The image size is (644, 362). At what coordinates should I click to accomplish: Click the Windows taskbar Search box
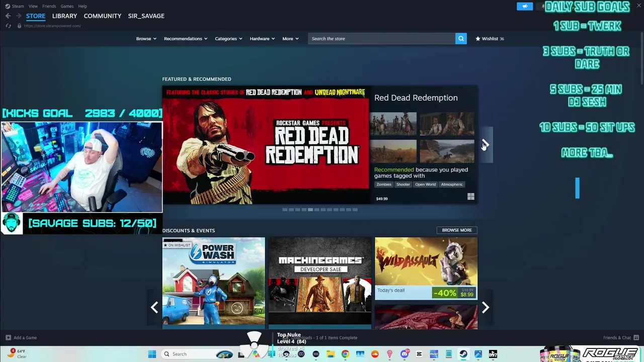(198, 354)
